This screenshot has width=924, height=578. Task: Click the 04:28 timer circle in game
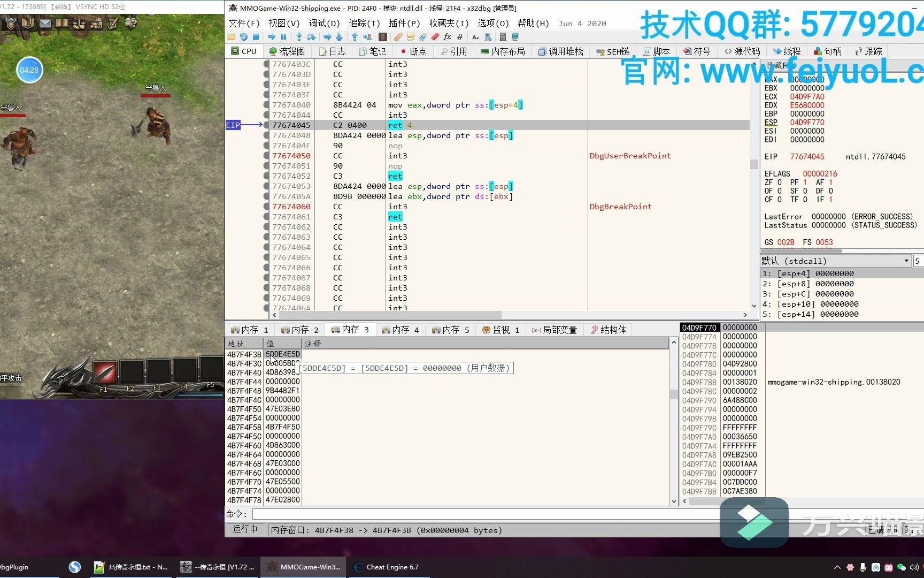pyautogui.click(x=29, y=70)
